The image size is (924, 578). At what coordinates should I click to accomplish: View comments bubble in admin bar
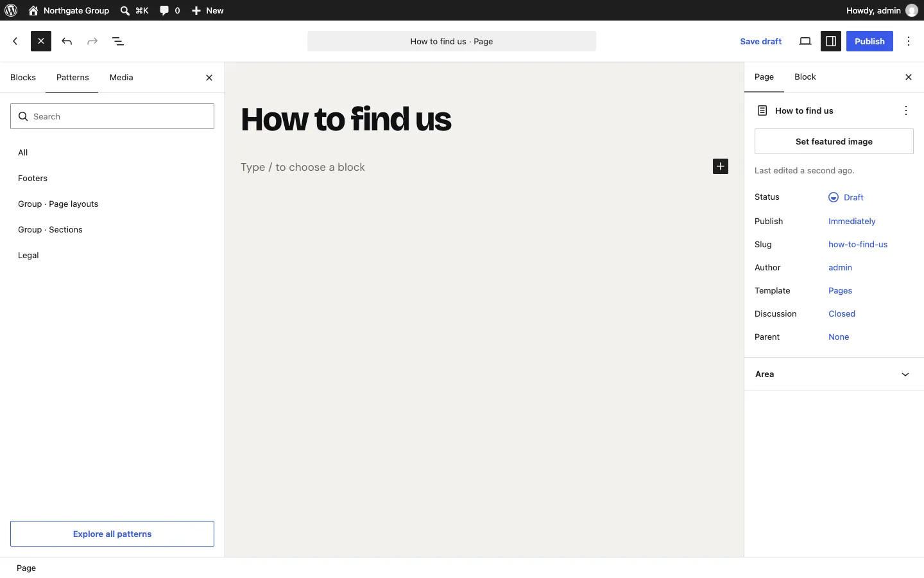coord(170,10)
